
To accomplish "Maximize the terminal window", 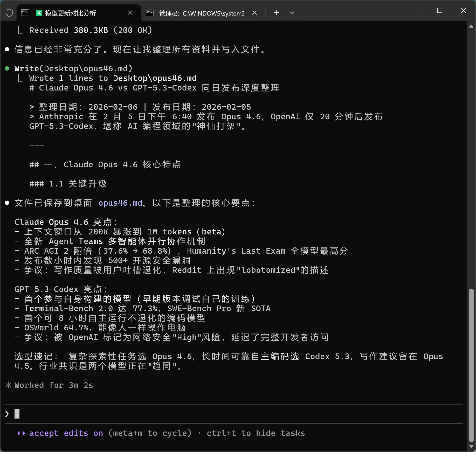I will pyautogui.click(x=439, y=11).
